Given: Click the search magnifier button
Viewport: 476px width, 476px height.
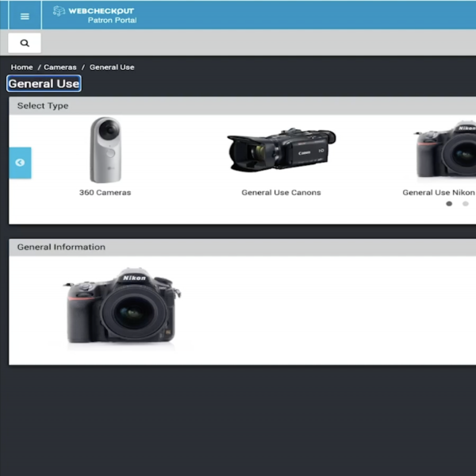Looking at the screenshot, I should (25, 43).
